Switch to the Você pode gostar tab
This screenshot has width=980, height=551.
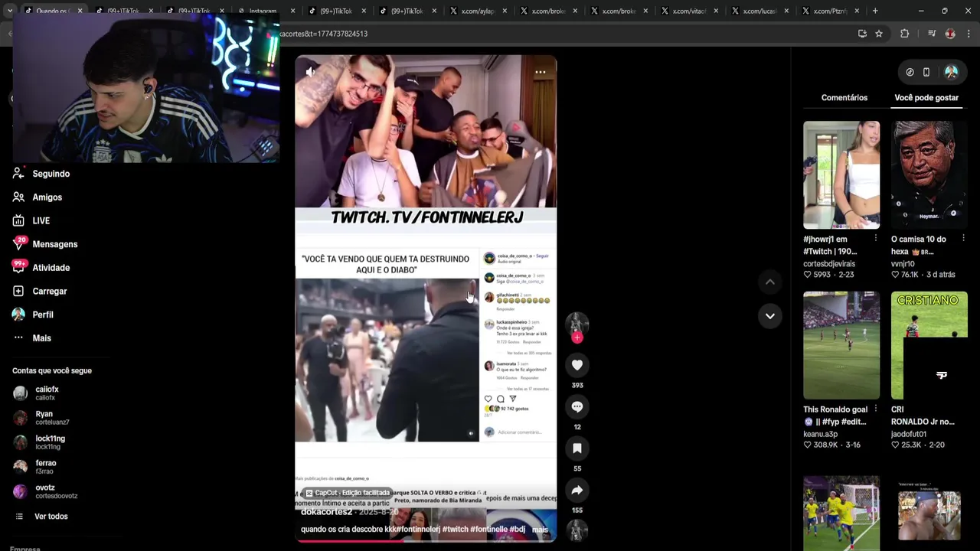926,98
